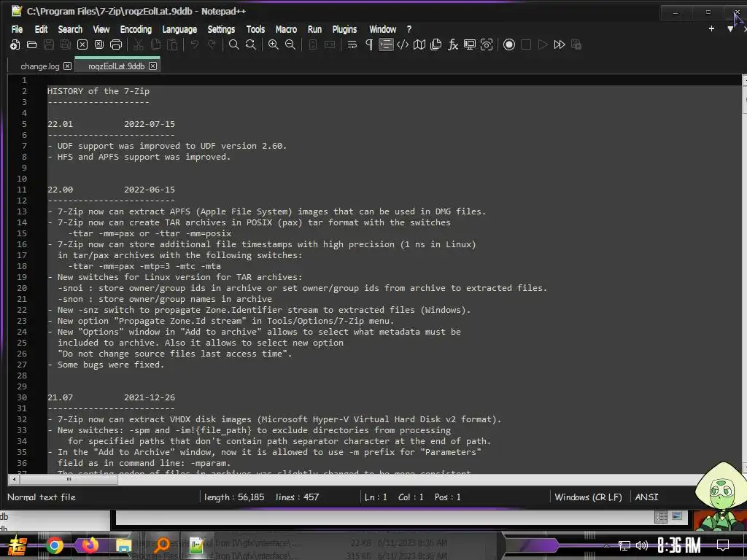Open user defined language dialog icon
This screenshot has width=747, height=560.
tap(403, 44)
